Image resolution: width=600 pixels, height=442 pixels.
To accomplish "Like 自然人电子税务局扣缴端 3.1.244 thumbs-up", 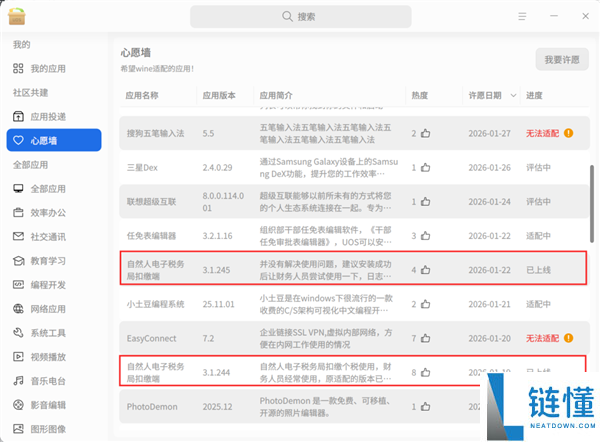I will [426, 372].
